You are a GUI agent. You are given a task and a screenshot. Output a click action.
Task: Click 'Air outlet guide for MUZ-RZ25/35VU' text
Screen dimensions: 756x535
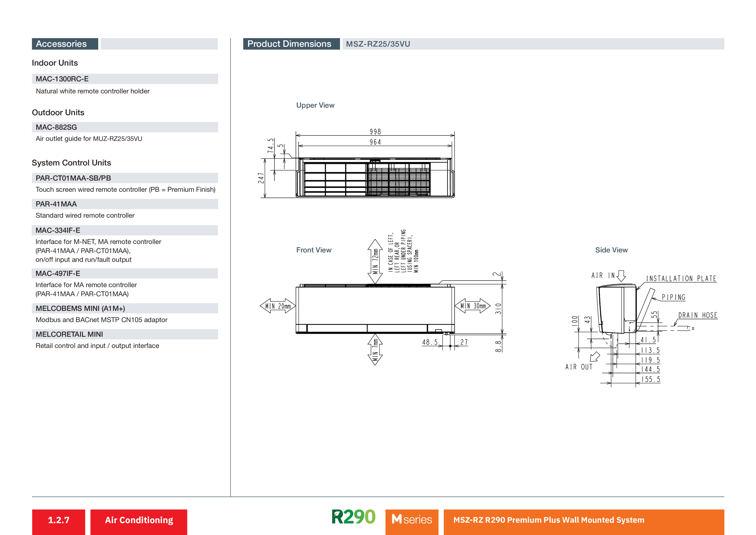point(89,138)
